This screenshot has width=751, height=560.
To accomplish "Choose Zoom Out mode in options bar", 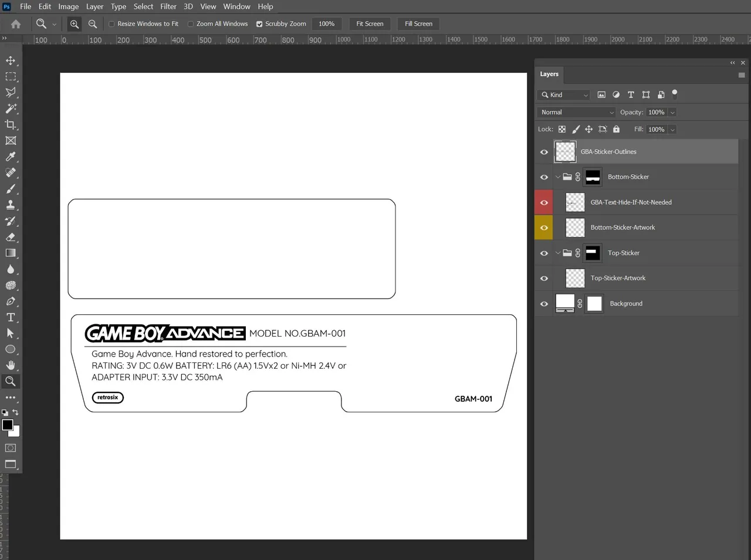I will click(x=93, y=24).
